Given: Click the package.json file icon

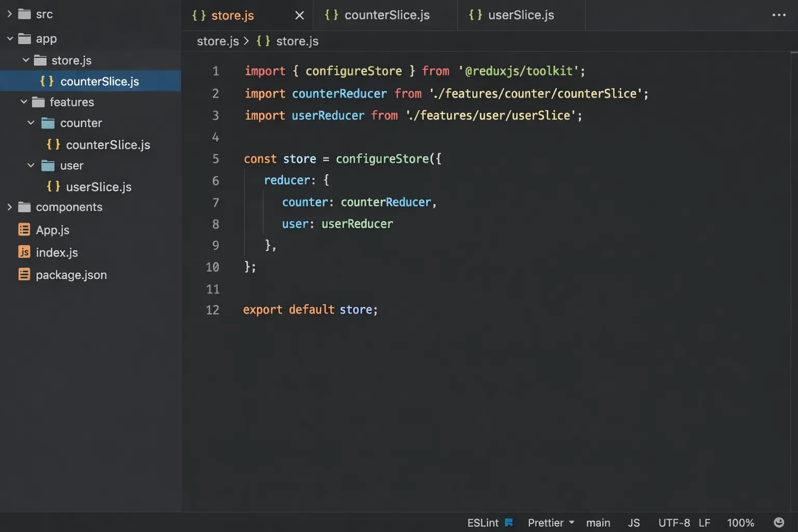Looking at the screenshot, I should [x=24, y=274].
